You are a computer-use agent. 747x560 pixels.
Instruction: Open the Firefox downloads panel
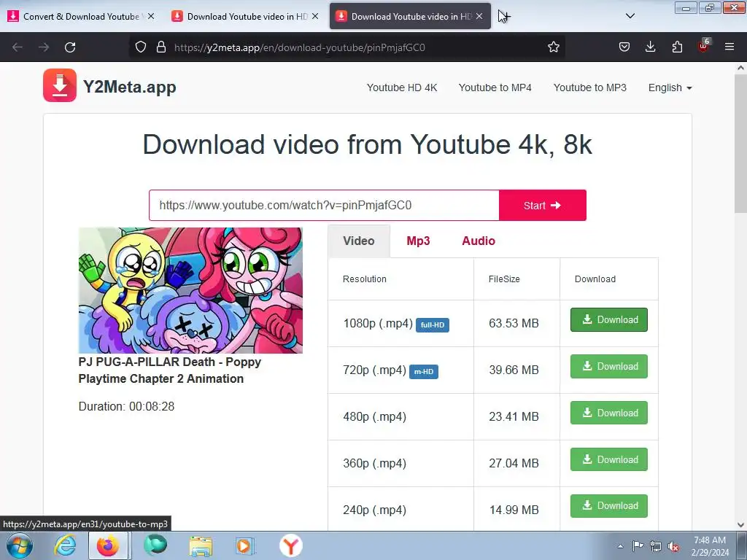[x=650, y=47]
